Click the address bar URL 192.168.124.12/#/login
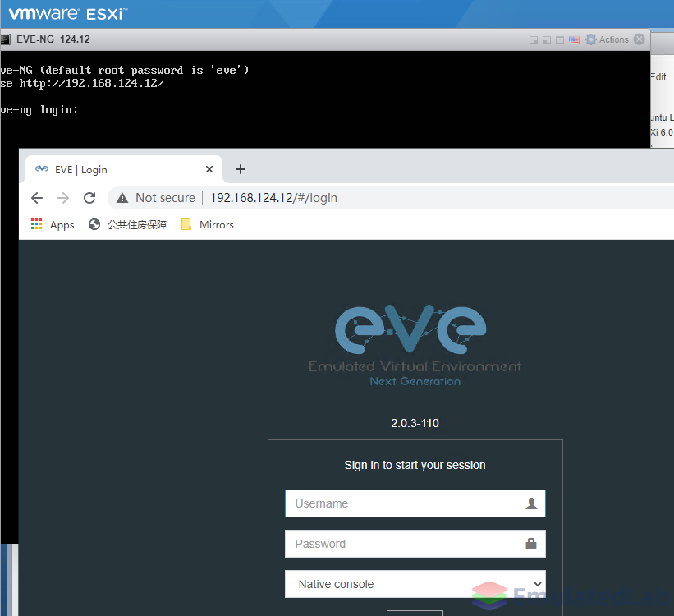 pos(274,198)
